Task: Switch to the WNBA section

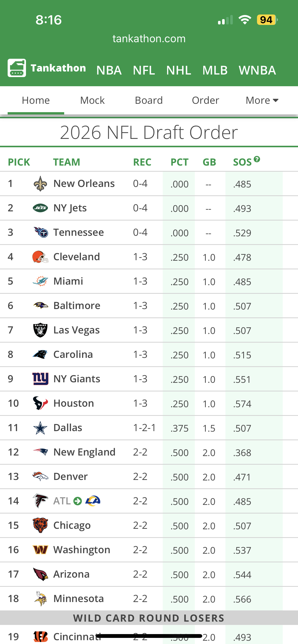Action: point(257,70)
